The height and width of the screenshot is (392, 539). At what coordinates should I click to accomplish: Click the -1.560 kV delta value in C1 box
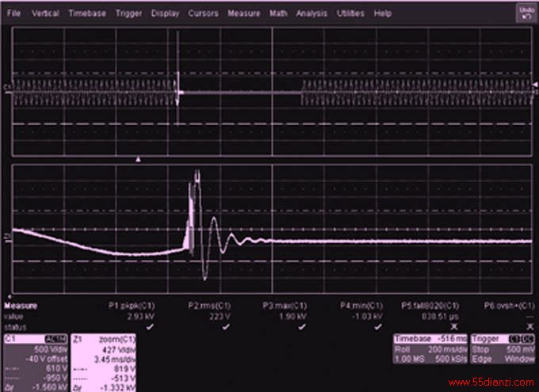[51, 388]
